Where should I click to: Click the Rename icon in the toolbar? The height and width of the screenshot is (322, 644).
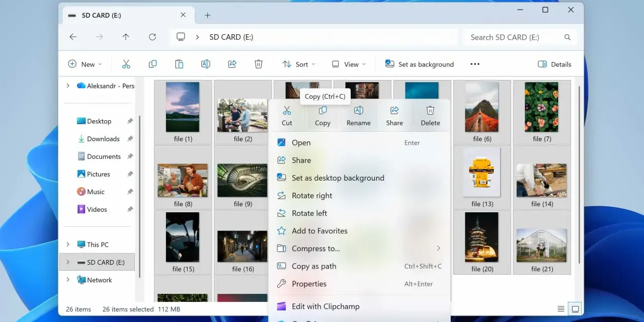[x=205, y=64]
